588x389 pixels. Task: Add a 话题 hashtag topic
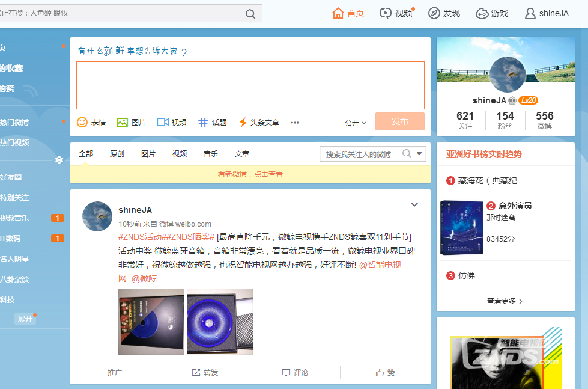[x=212, y=123]
